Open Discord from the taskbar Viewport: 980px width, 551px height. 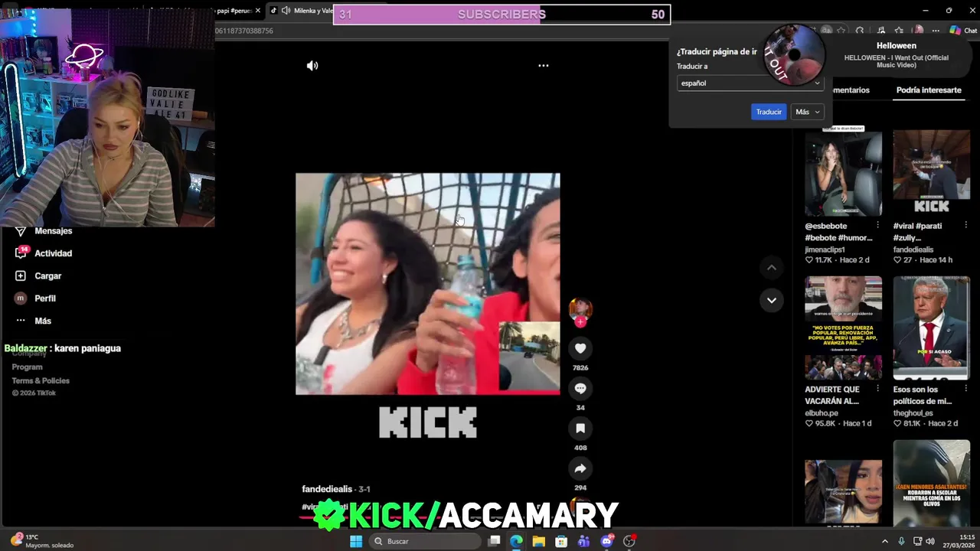pyautogui.click(x=606, y=541)
